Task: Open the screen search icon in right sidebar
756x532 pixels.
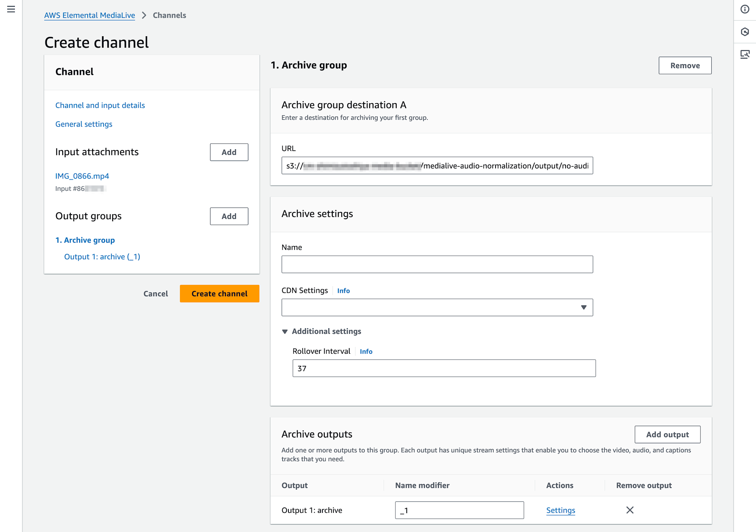Action: (745, 54)
